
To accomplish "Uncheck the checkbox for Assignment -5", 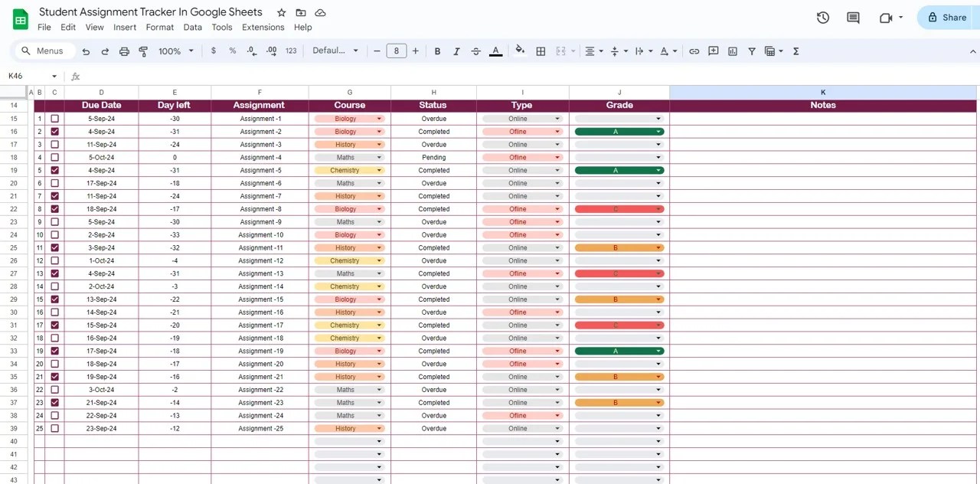I will [x=54, y=170].
